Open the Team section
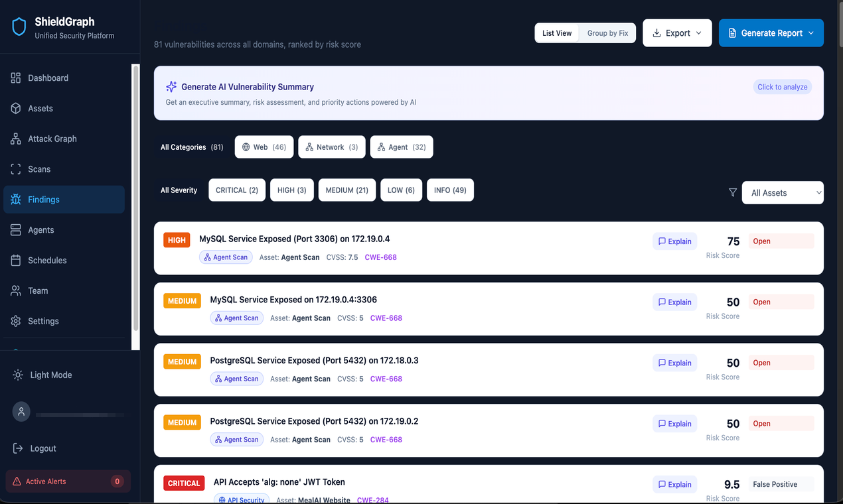The height and width of the screenshot is (504, 843). coord(15,290)
